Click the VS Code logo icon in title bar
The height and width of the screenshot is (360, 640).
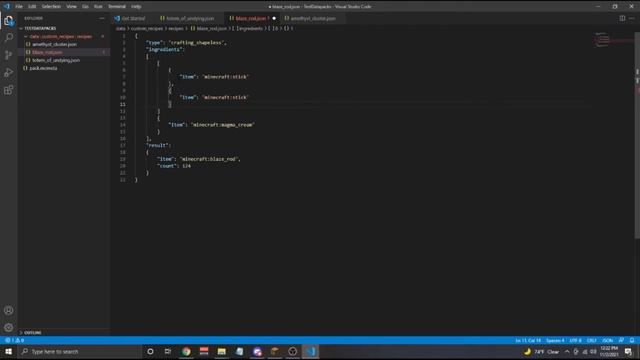coord(7,6)
